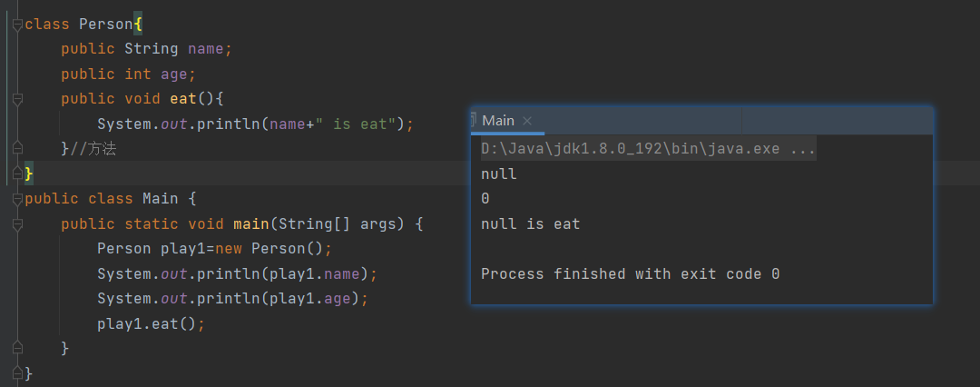Click 'new' keyword in Person instantiation

[228, 249]
